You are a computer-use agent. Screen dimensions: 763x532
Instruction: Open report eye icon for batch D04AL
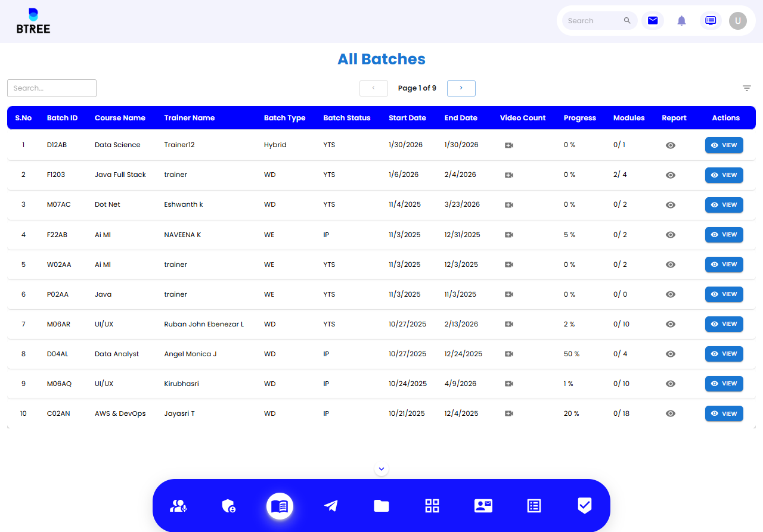pos(671,354)
